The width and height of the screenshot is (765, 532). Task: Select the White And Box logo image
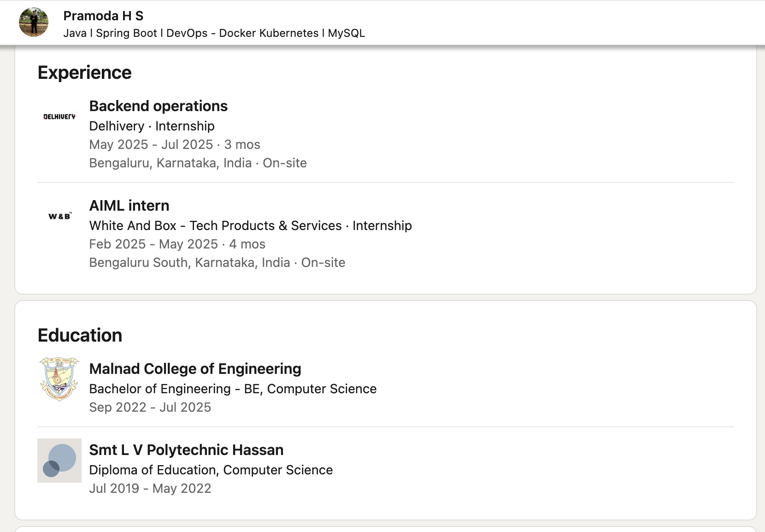click(x=59, y=215)
